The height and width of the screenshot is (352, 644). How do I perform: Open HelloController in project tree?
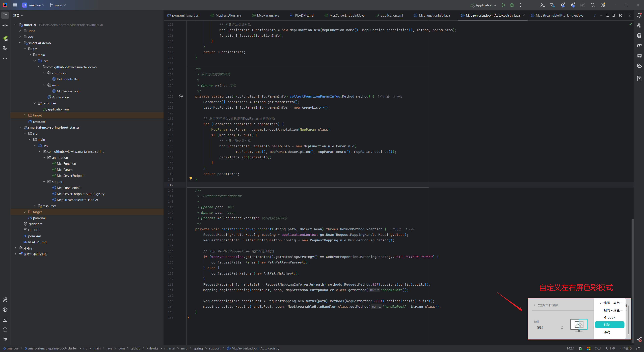(67, 79)
